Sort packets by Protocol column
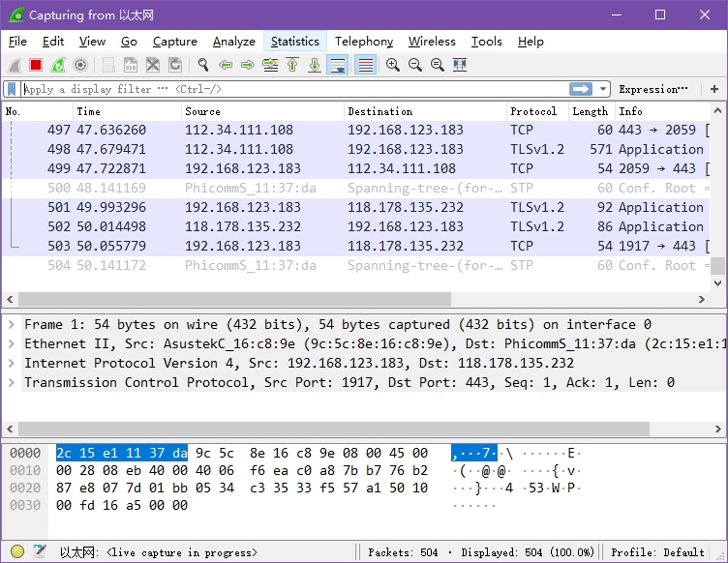Image resolution: width=728 pixels, height=563 pixels. pyautogui.click(x=537, y=111)
